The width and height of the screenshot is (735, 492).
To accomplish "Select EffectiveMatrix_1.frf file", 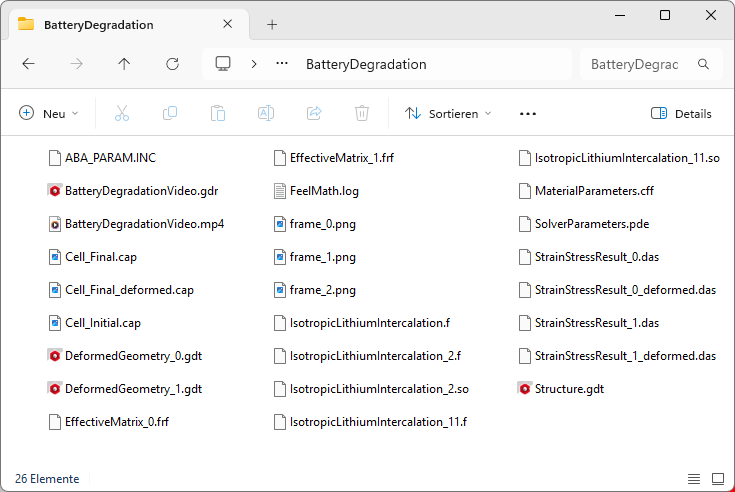I will coord(334,158).
